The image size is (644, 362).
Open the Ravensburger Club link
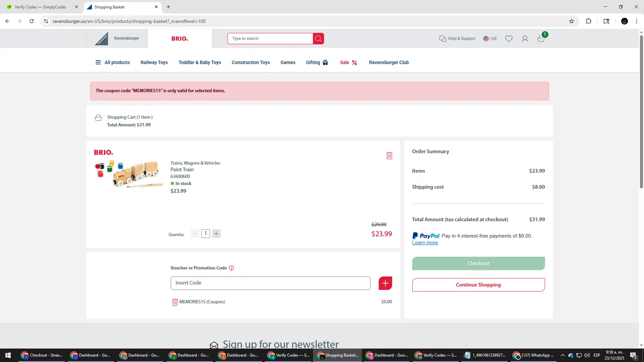click(389, 63)
